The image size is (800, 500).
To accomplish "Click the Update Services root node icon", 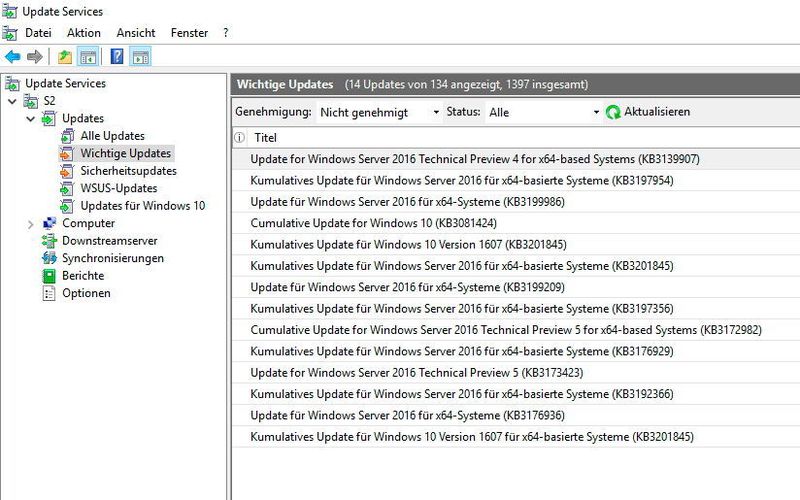I will pyautogui.click(x=12, y=84).
